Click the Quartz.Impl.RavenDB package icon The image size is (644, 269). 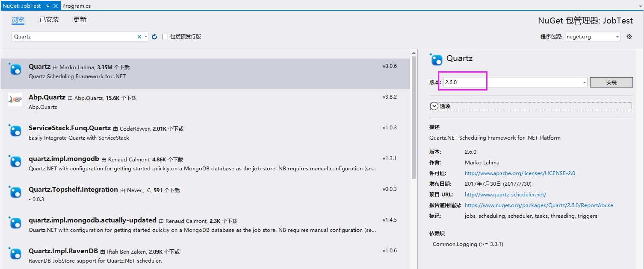tap(15, 254)
